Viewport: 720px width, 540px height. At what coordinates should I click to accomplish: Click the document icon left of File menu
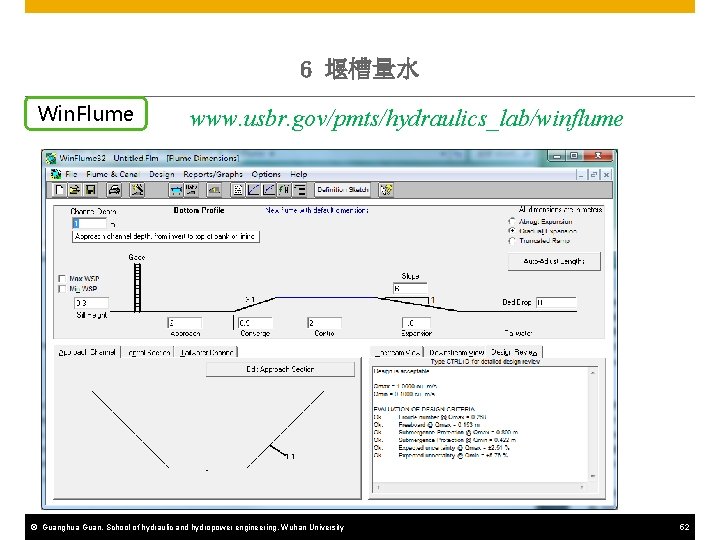click(x=56, y=174)
